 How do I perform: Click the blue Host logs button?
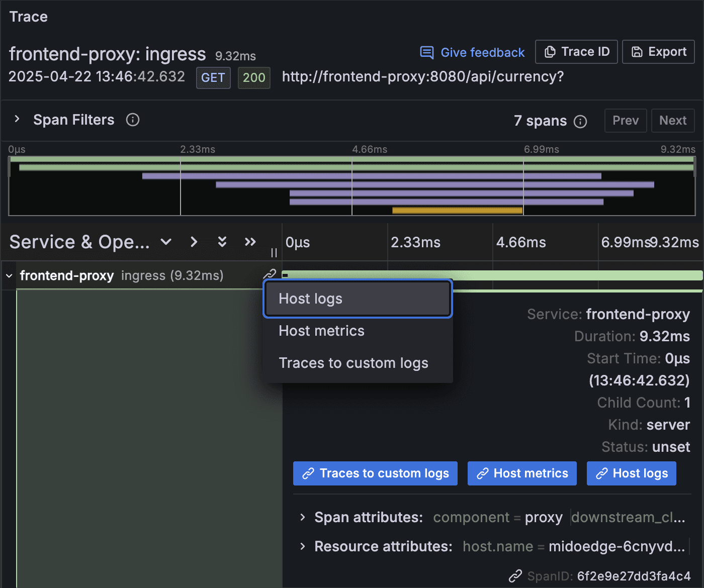pos(631,473)
